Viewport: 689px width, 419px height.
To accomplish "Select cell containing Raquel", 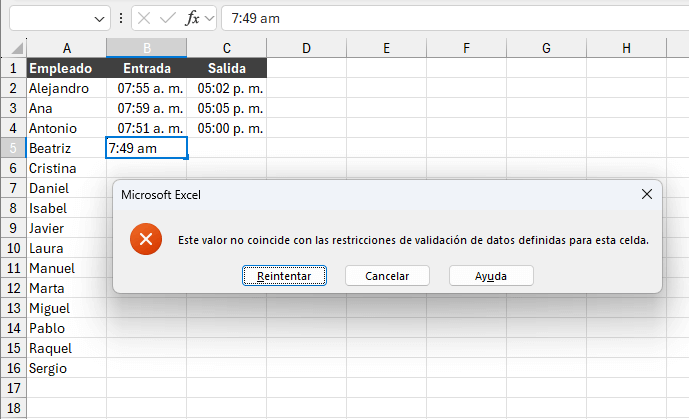I will click(x=66, y=348).
